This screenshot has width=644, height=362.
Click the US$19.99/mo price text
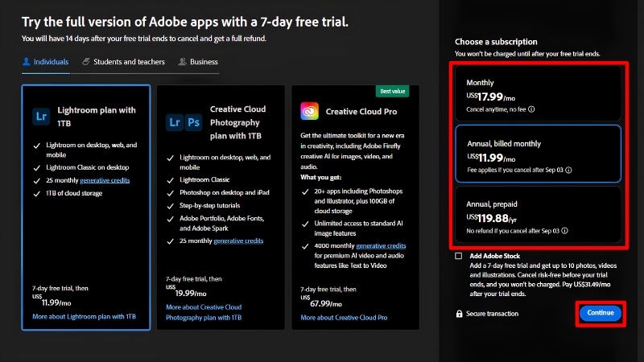point(186,290)
